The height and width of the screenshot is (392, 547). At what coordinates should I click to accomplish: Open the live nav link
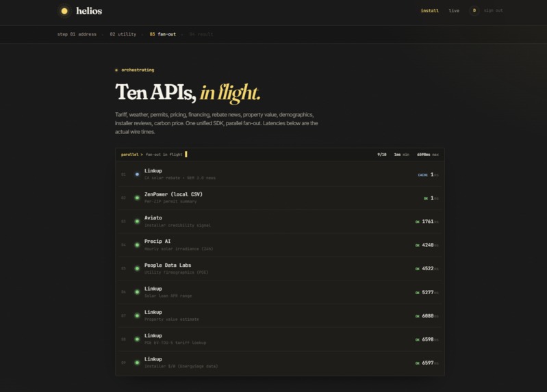pos(454,11)
